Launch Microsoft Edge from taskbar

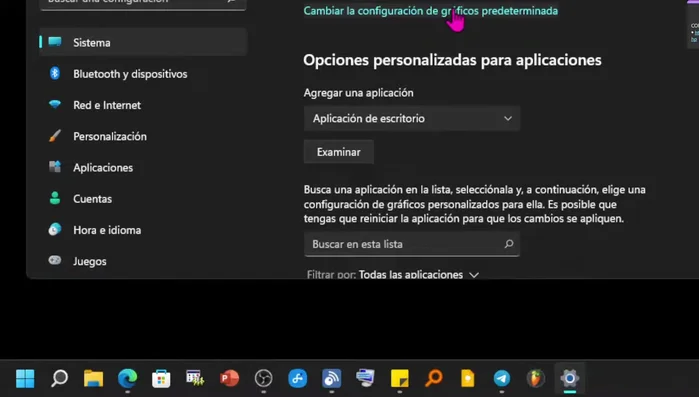[x=127, y=379]
